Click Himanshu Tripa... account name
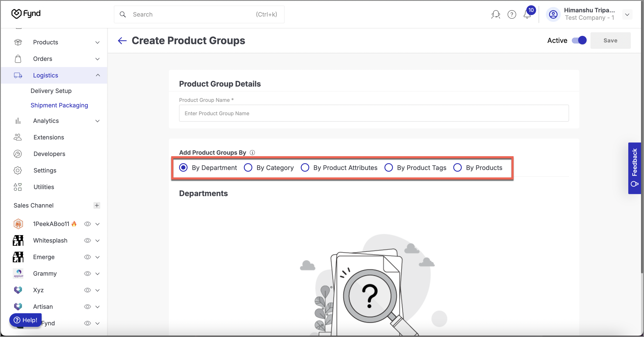Viewport: 644px width, 337px height. tap(589, 10)
